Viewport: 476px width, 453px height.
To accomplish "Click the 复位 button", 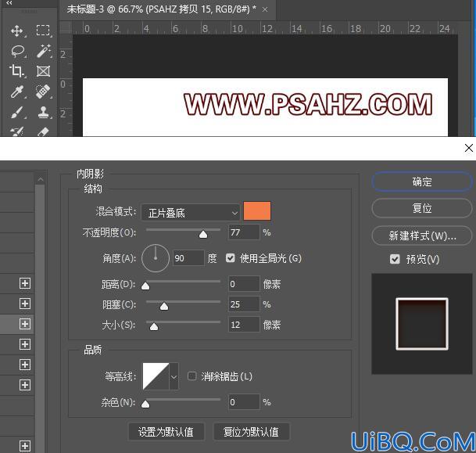I will [x=422, y=208].
